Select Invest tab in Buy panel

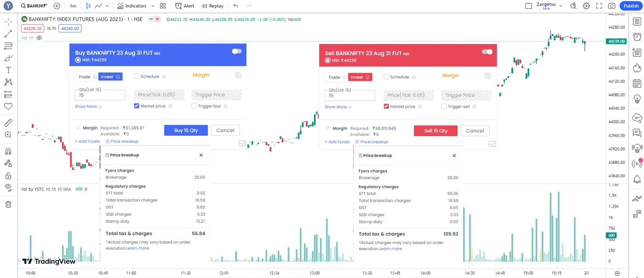110,77
